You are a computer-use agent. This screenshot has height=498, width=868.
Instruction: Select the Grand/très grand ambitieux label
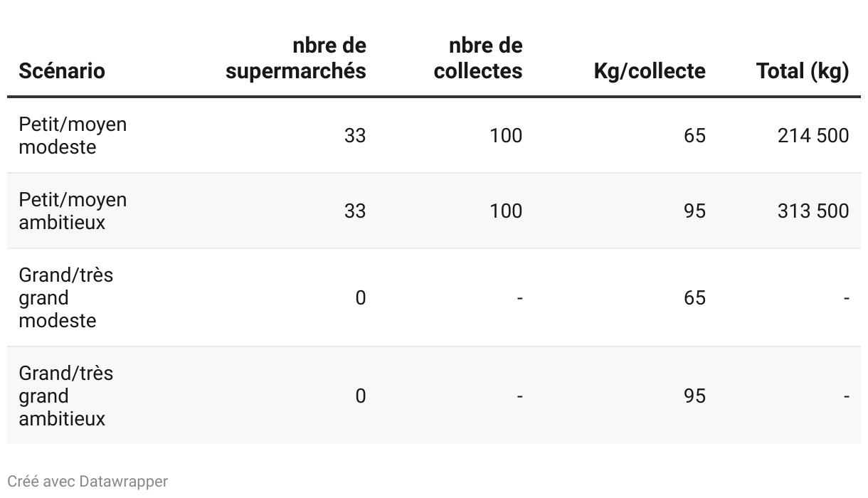pyautogui.click(x=65, y=396)
